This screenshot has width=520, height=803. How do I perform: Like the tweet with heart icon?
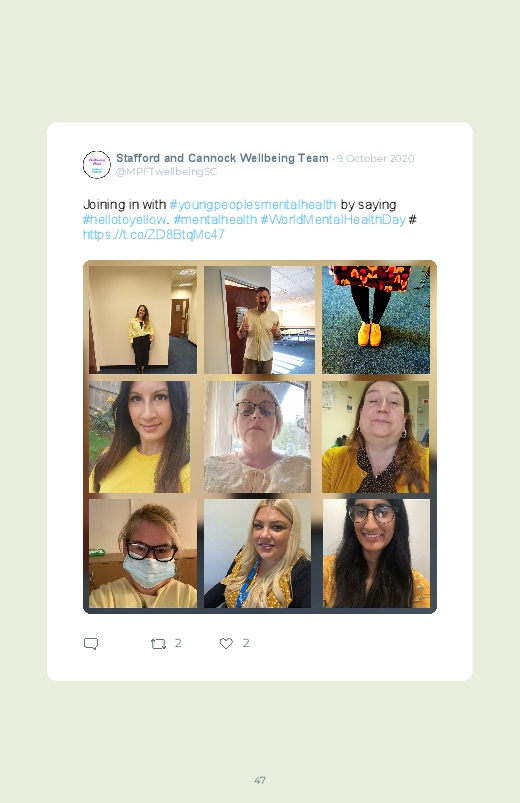tap(226, 643)
